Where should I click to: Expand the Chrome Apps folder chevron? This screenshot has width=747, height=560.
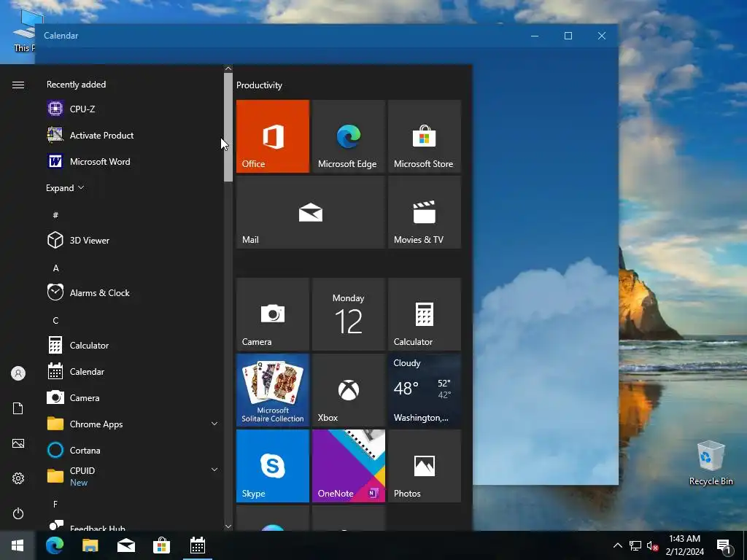[214, 424]
